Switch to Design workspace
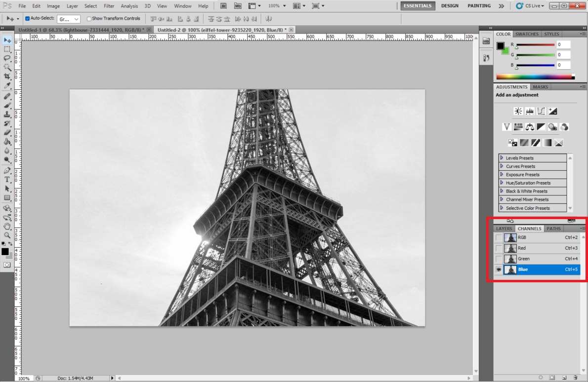This screenshot has width=588, height=382. [450, 6]
